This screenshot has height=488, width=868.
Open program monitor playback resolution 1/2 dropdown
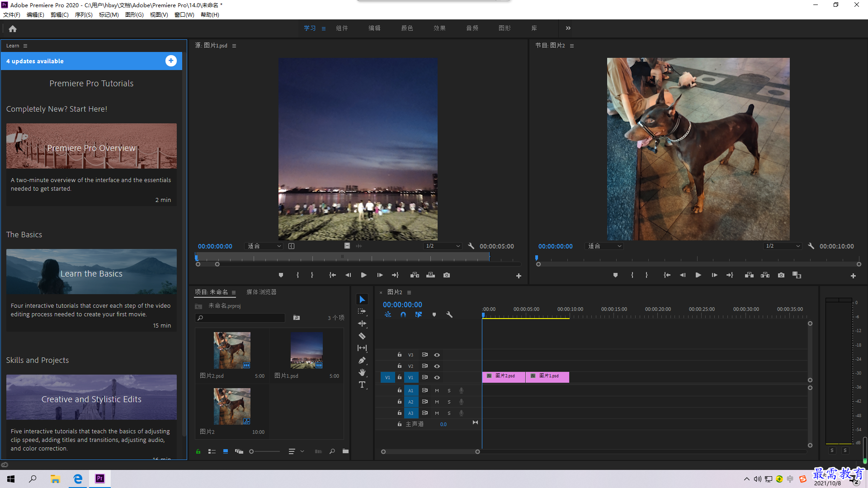coord(783,246)
